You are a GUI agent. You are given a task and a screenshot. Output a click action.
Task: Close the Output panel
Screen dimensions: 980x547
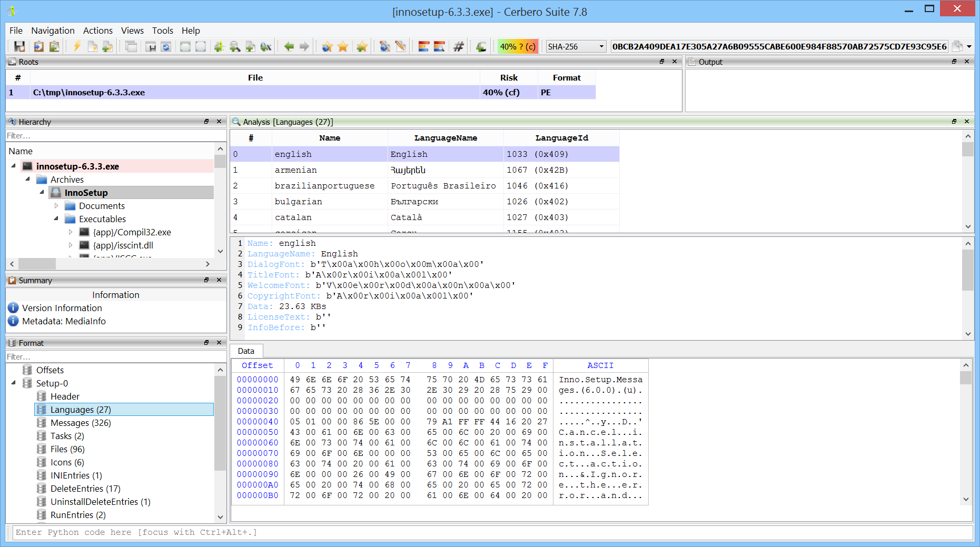(967, 62)
